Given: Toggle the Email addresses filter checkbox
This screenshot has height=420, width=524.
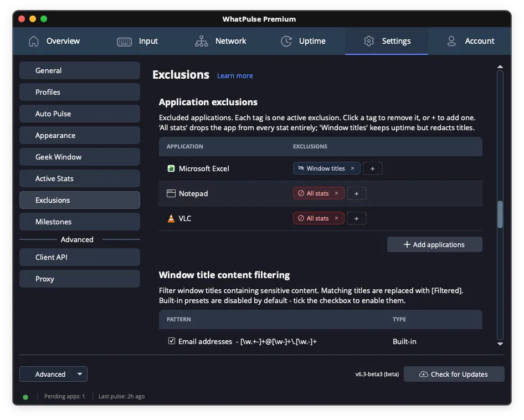Looking at the screenshot, I should coord(172,341).
